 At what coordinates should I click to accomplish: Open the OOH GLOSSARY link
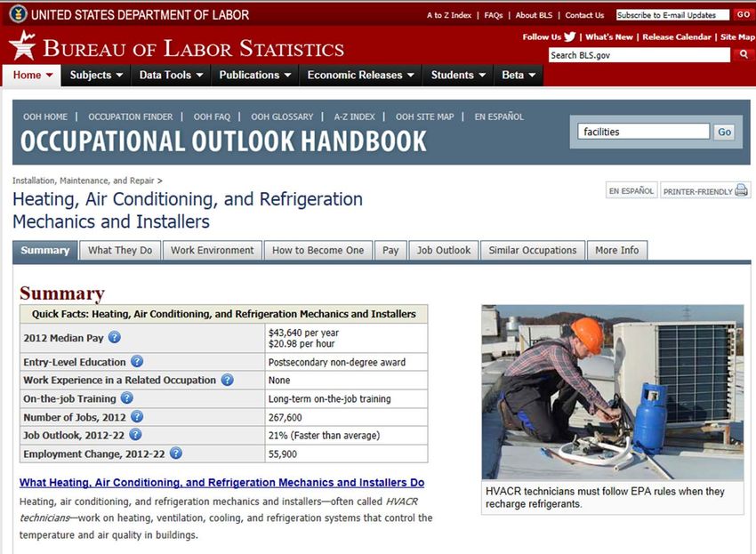pos(282,116)
